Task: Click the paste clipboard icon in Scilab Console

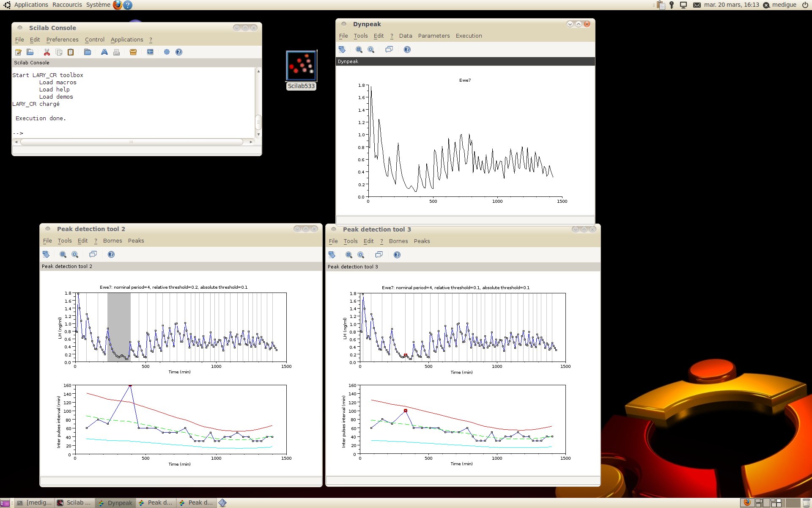Action: click(x=71, y=52)
